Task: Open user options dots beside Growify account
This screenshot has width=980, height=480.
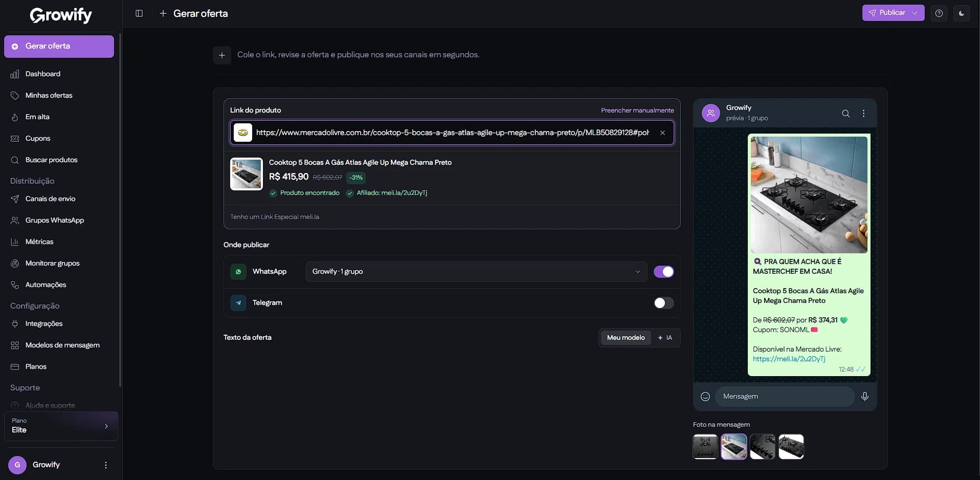Action: (106, 465)
